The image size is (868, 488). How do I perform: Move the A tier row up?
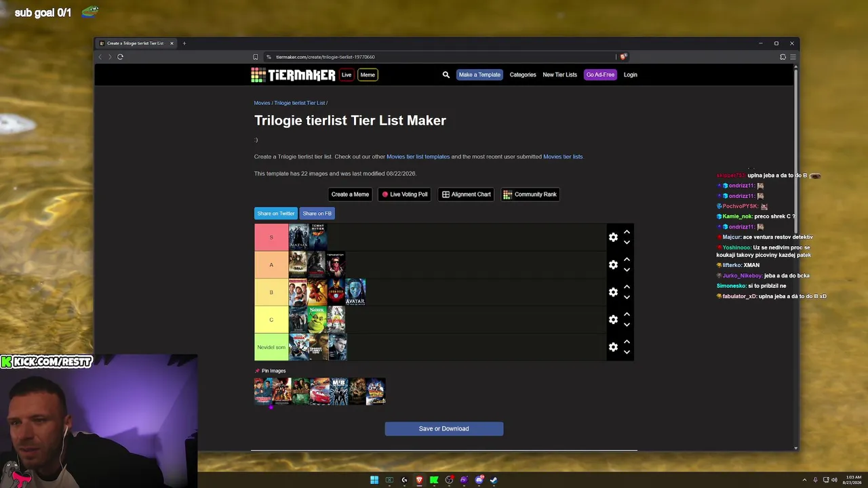[x=627, y=260]
